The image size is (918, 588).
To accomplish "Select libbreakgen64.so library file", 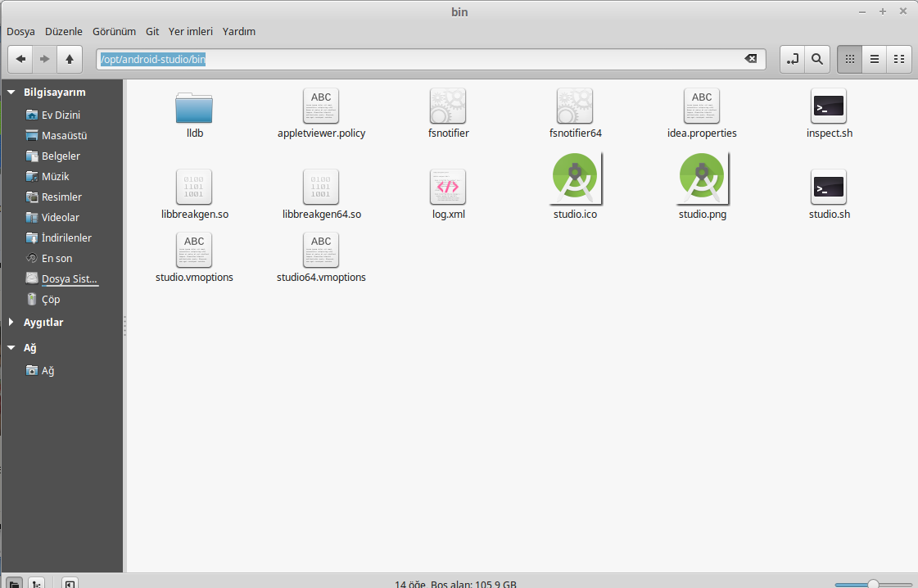I will 321,194.
